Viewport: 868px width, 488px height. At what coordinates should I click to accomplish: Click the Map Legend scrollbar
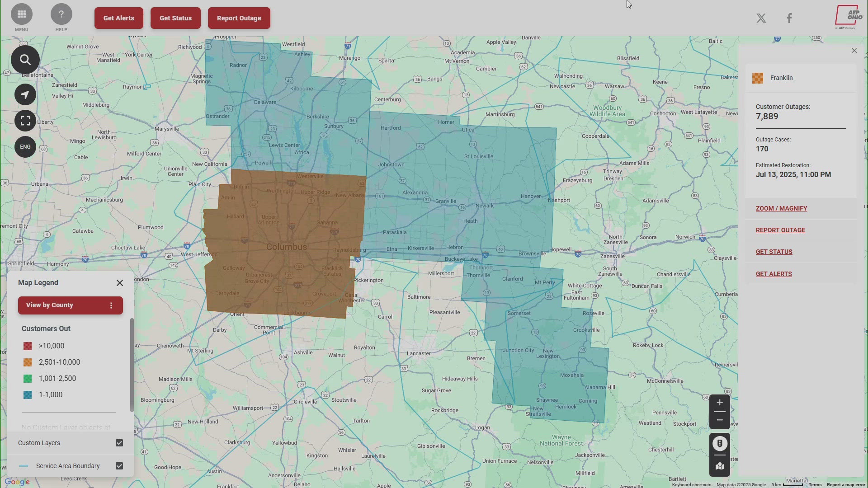[x=132, y=365]
